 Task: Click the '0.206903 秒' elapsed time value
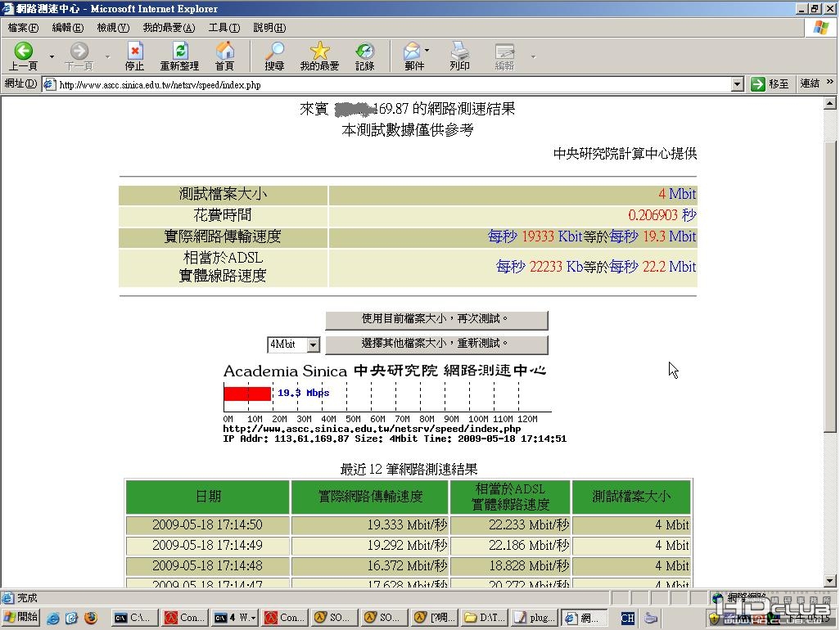click(662, 215)
